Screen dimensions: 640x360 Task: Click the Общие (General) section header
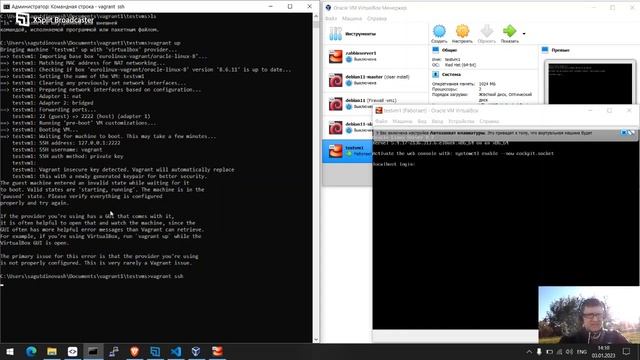click(449, 50)
